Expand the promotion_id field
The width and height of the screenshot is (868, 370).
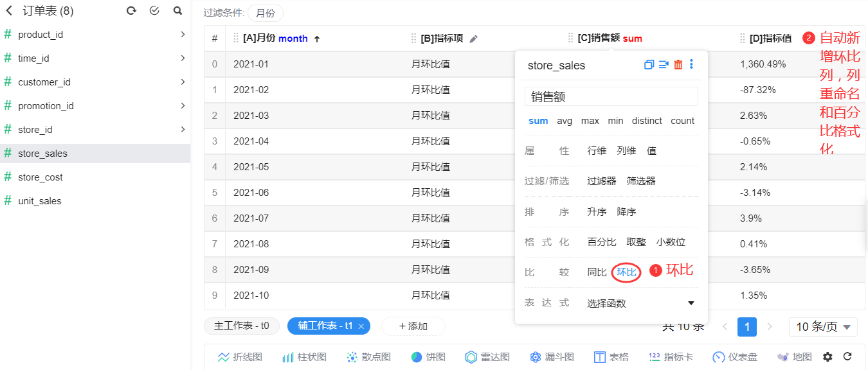click(x=183, y=106)
